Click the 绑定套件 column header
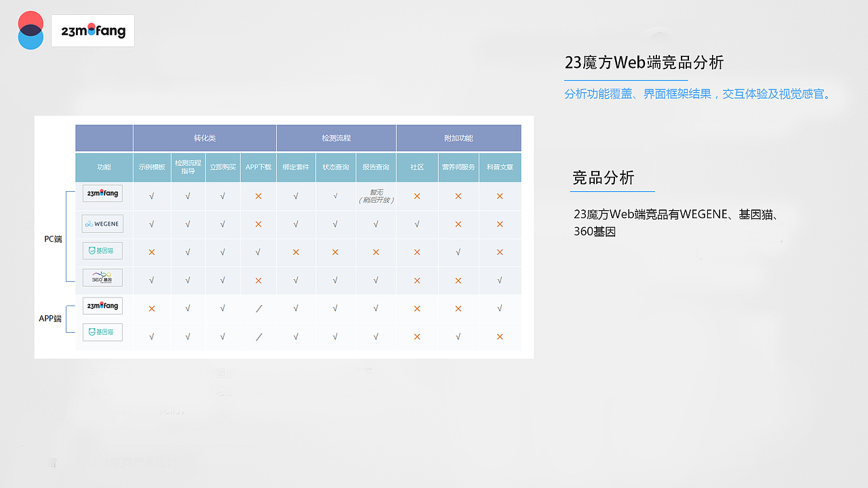Image resolution: width=868 pixels, height=488 pixels. point(296,167)
